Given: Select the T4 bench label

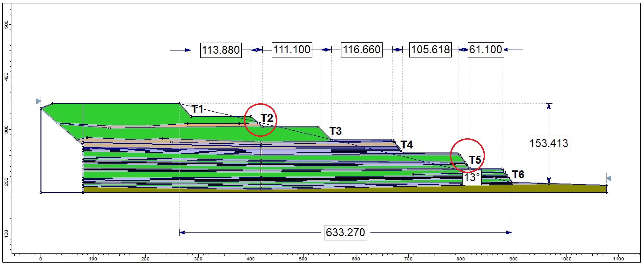Looking at the screenshot, I should coord(407,145).
